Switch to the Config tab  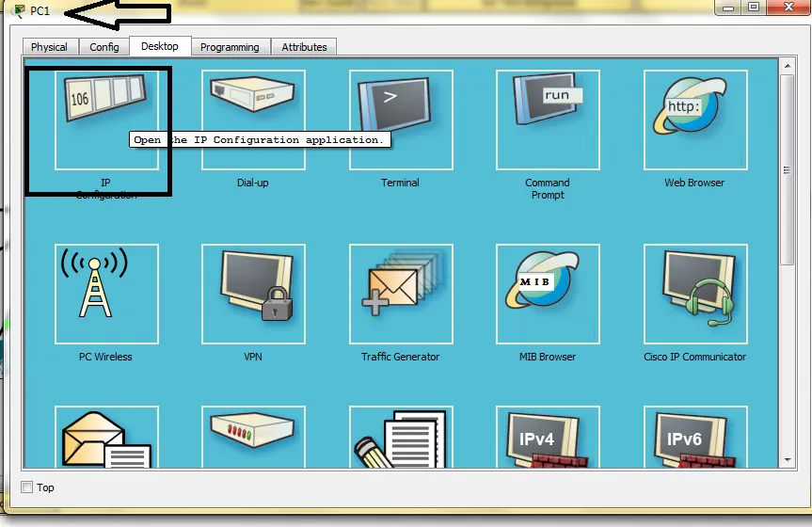[x=104, y=47]
